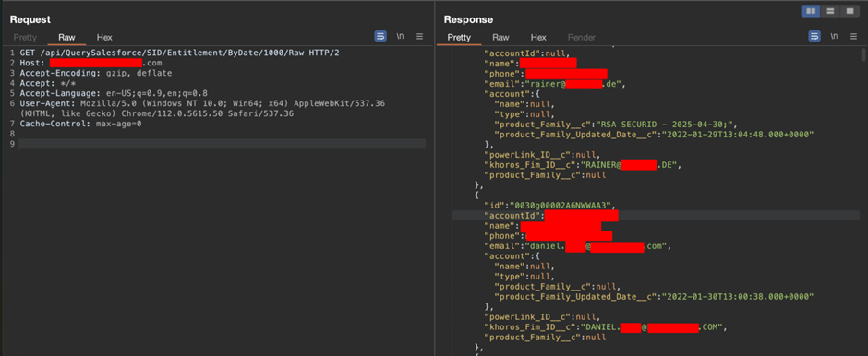Select top-bottom split layout view button
Screen dimensions: 868x356
[x=830, y=10]
